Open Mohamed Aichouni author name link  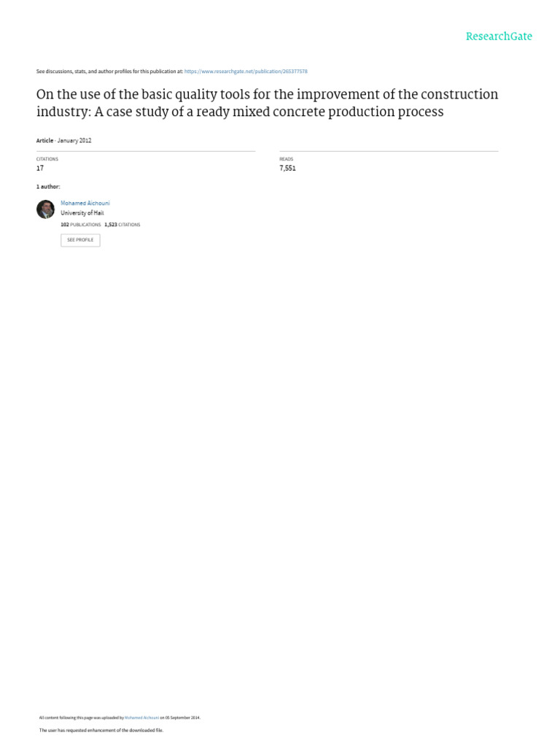point(85,203)
